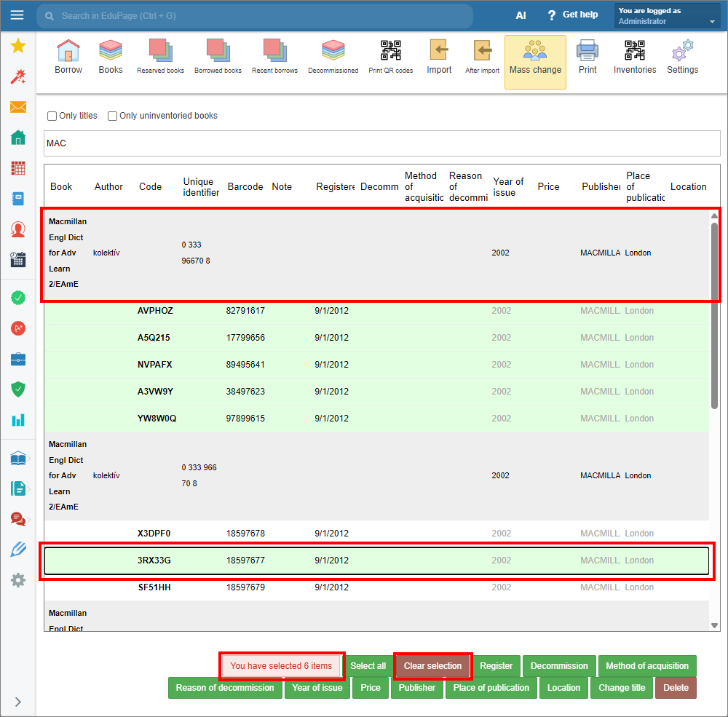Open the hamburger menu at top left

[17, 15]
